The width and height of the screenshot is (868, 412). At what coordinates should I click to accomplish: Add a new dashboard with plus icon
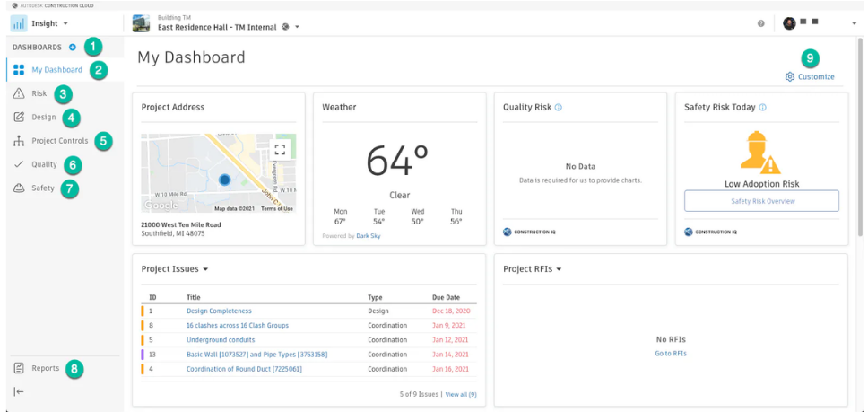pos(73,48)
